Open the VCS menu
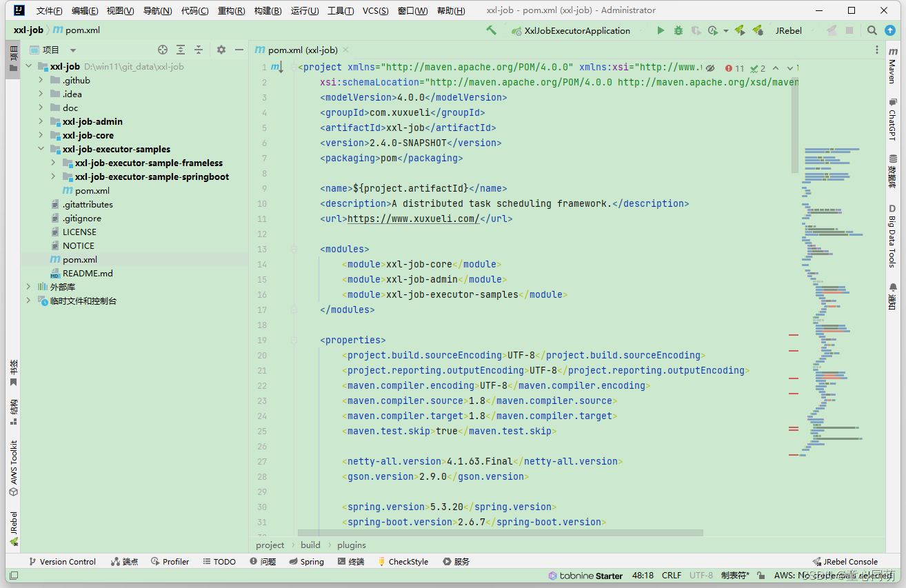This screenshot has height=588, width=906. tap(375, 10)
